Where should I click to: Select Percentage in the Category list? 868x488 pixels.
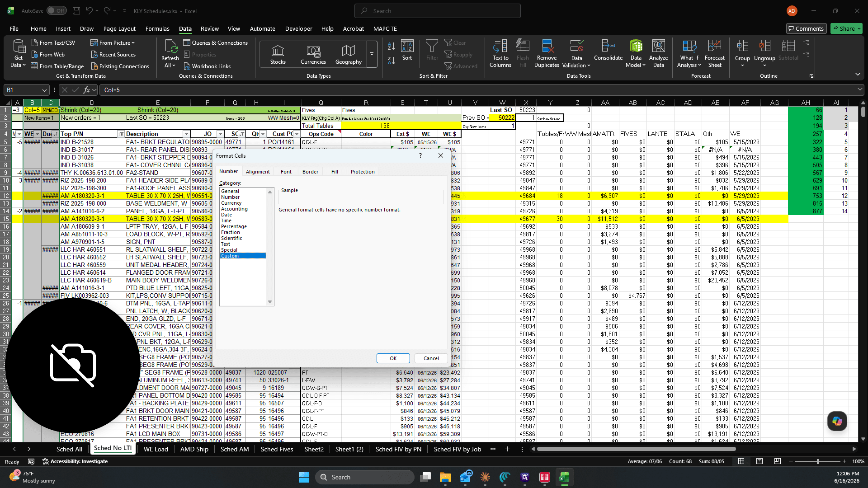234,227
